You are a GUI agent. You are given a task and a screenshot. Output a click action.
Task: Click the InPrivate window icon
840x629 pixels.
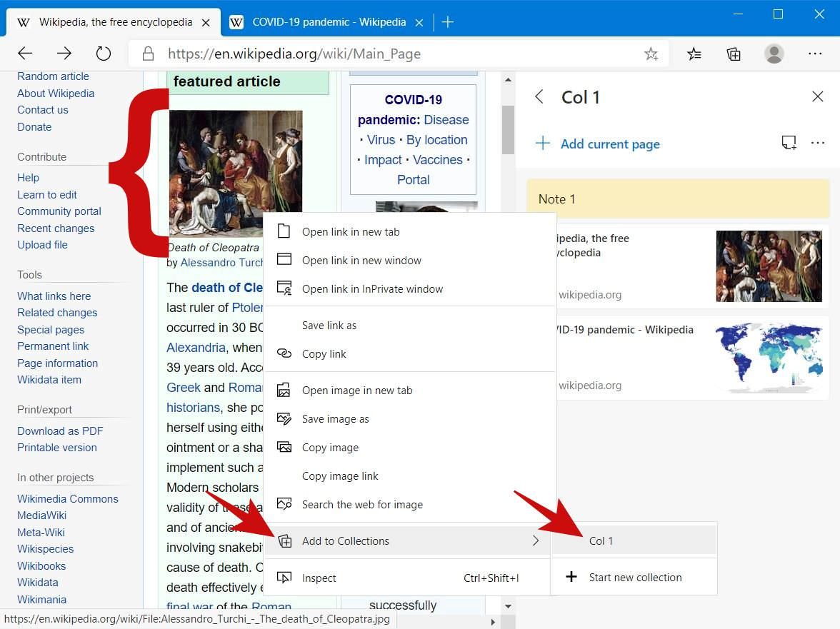click(284, 288)
